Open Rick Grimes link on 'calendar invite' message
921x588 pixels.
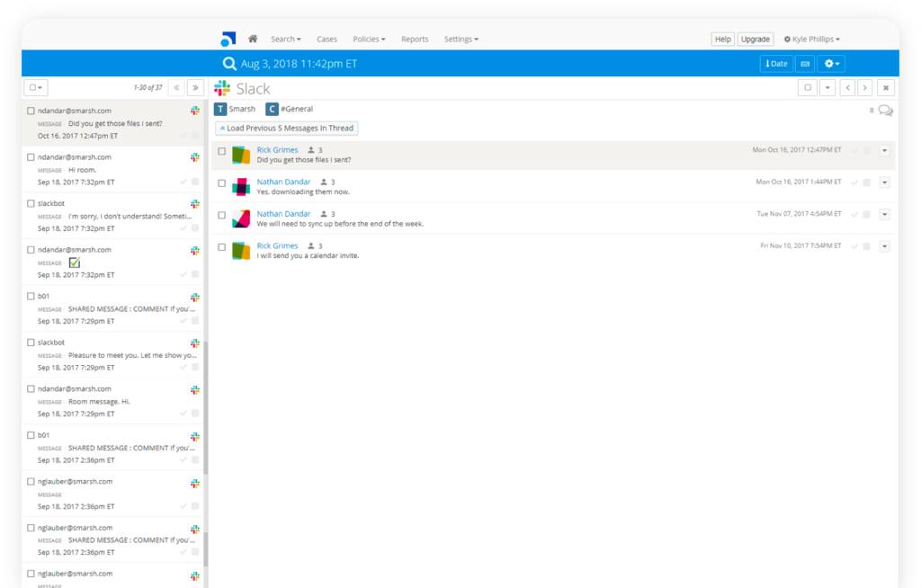coord(277,245)
